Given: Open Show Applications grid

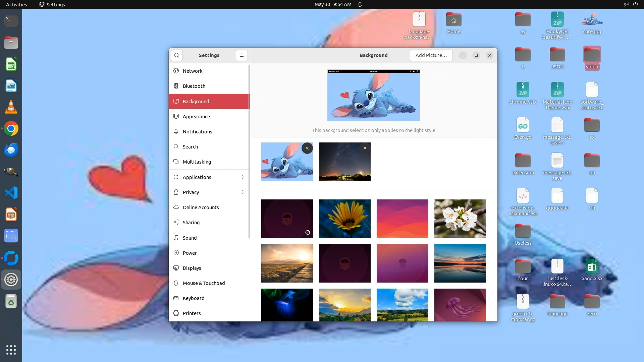Looking at the screenshot, I should coord(11,350).
